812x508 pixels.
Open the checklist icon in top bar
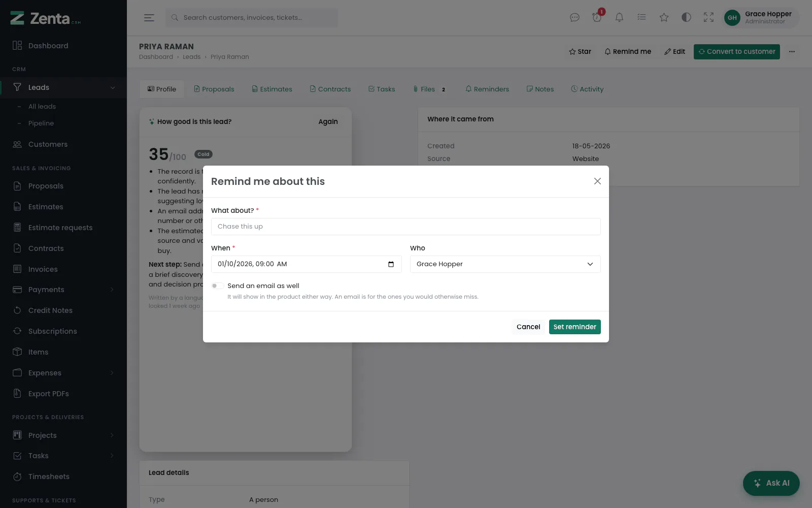(641, 18)
